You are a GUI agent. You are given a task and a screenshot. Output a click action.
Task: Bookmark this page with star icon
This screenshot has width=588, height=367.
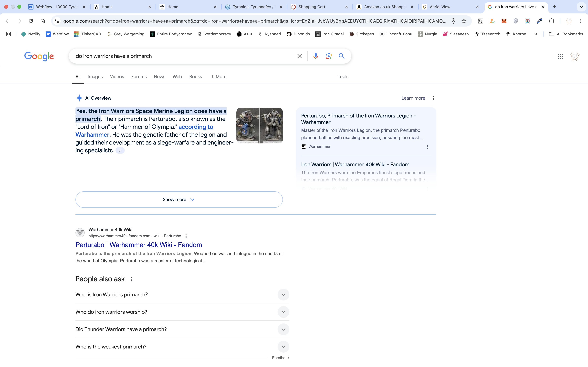click(464, 21)
